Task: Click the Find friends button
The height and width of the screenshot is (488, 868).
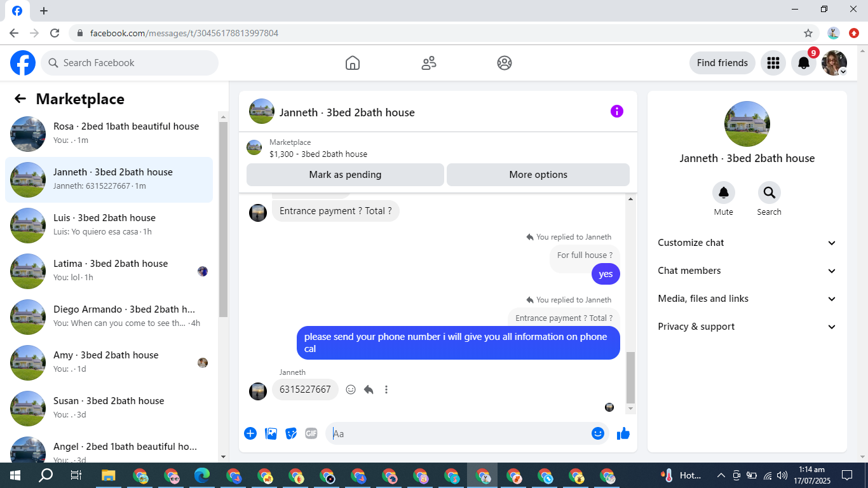Action: click(x=722, y=63)
